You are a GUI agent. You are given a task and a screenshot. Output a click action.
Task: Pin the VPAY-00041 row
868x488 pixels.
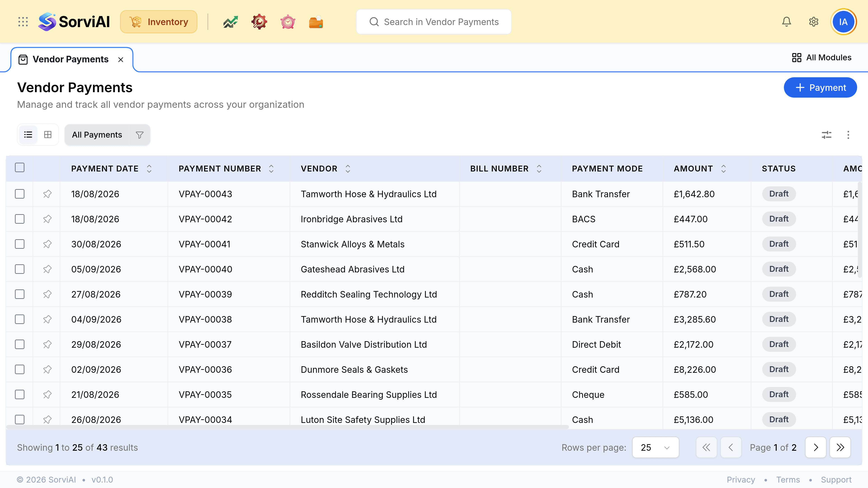(x=47, y=244)
